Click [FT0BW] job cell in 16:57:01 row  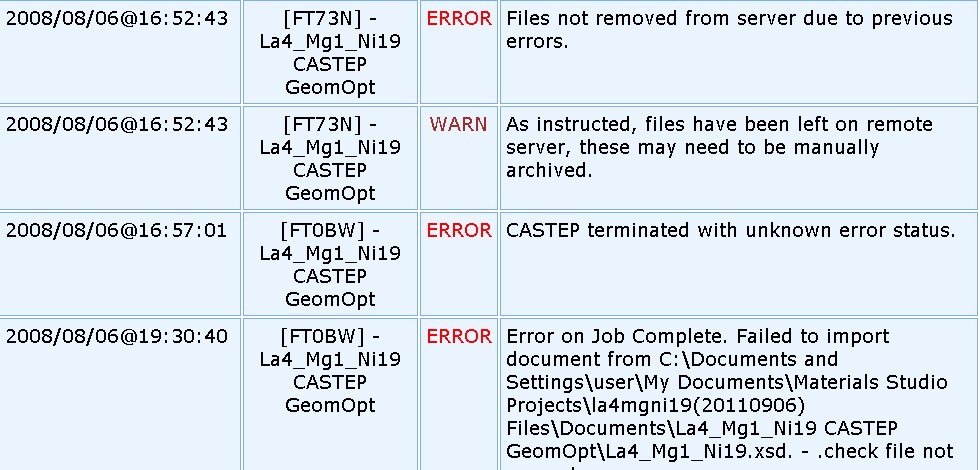click(x=330, y=264)
